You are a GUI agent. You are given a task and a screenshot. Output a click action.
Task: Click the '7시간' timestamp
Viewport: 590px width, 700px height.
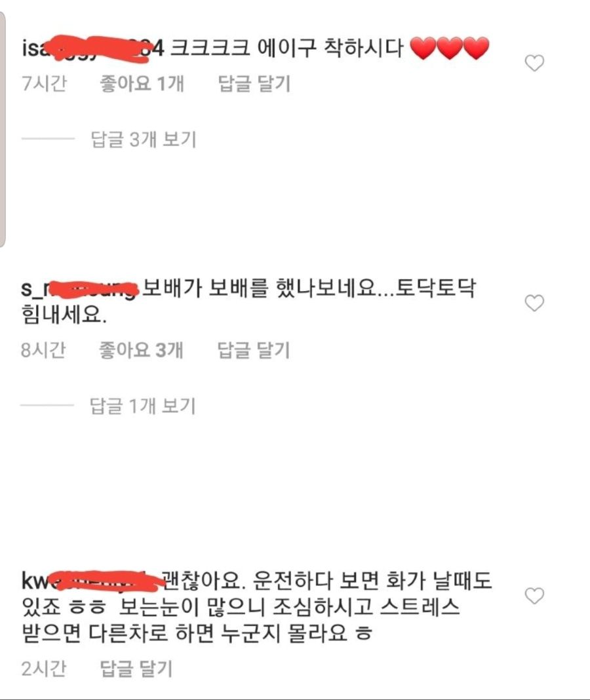click(44, 83)
